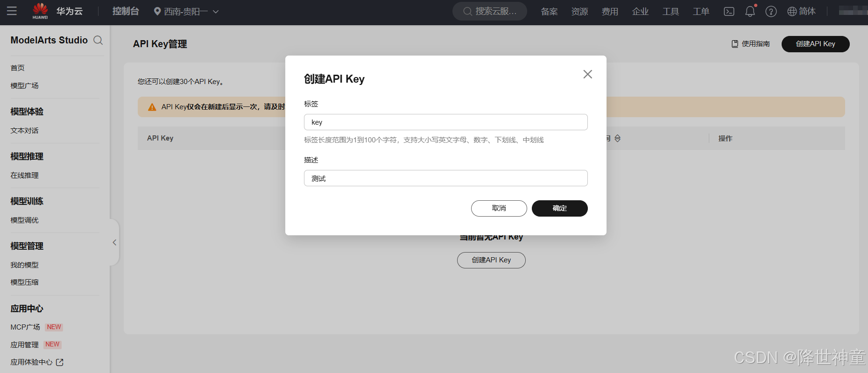Open the 资源 menu

click(x=579, y=12)
